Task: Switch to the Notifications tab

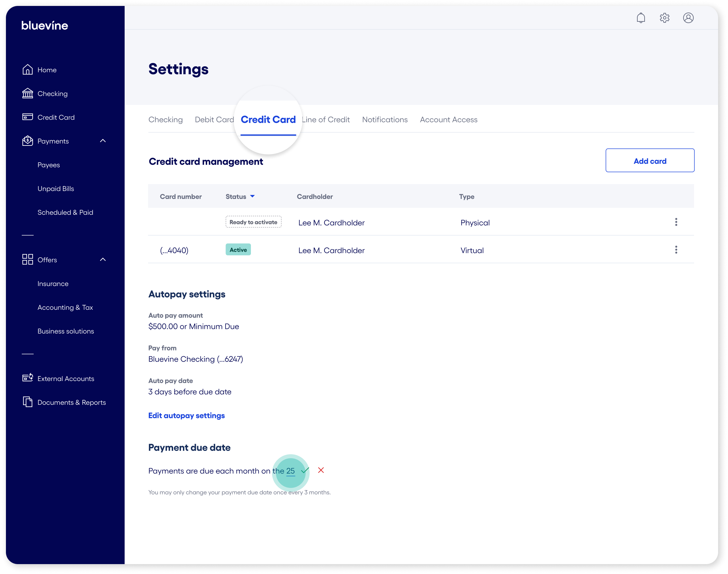Action: (x=385, y=120)
